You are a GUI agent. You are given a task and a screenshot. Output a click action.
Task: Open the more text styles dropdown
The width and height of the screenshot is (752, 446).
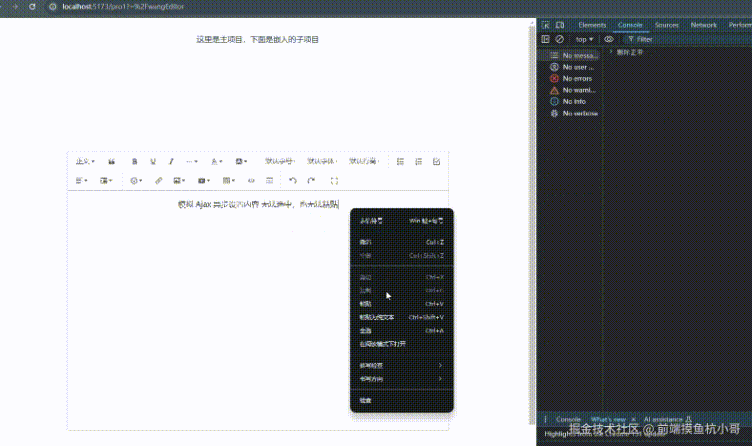(192, 162)
